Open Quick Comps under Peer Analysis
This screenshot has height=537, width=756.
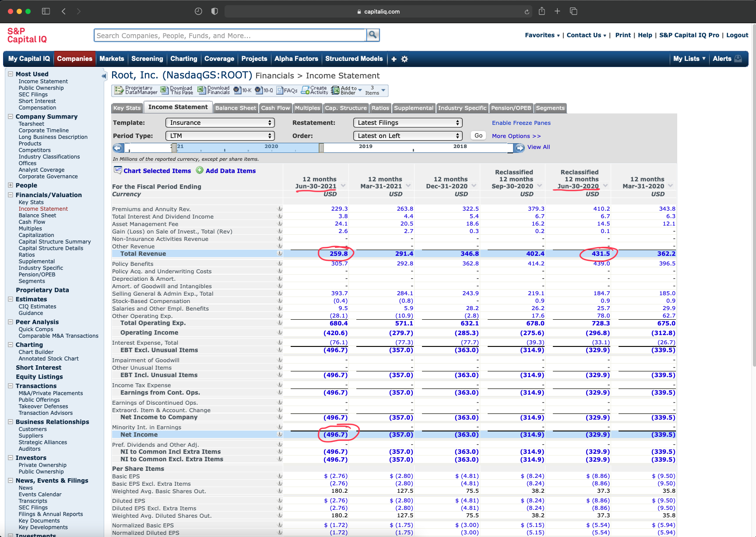(36, 329)
